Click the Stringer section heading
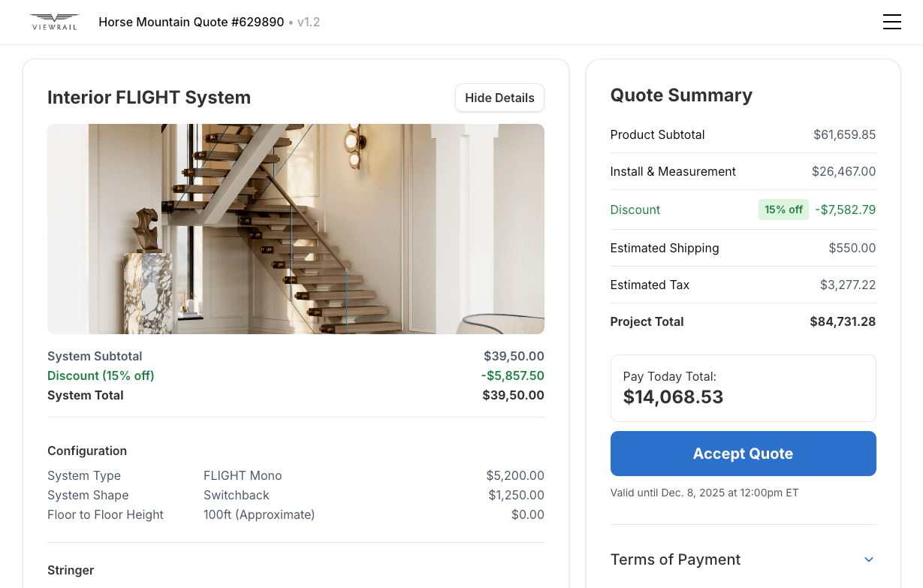The image size is (923, 588). pyautogui.click(x=71, y=571)
